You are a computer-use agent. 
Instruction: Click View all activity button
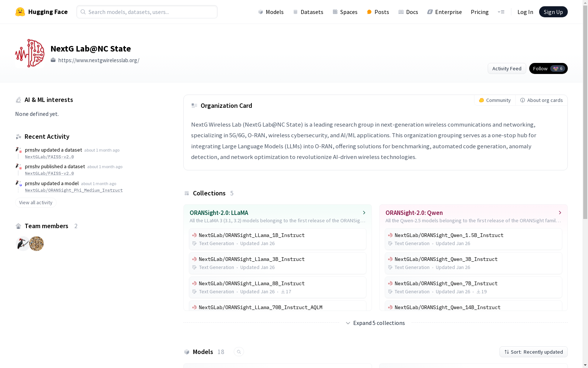coord(36,202)
